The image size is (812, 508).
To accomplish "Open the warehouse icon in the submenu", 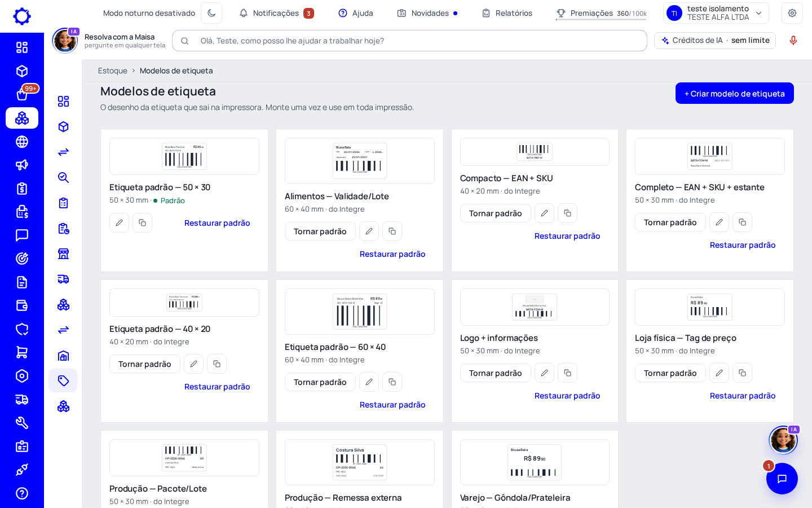I will tap(63, 355).
